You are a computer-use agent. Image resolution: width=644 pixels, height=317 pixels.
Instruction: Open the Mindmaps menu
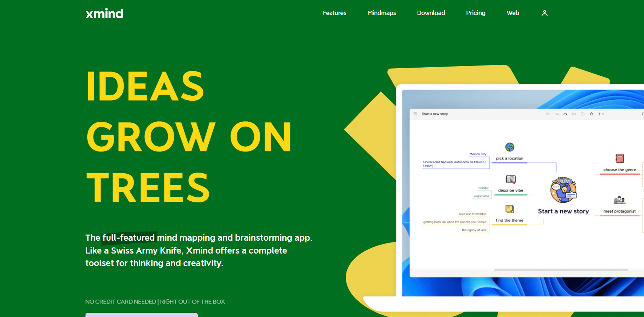tap(382, 13)
